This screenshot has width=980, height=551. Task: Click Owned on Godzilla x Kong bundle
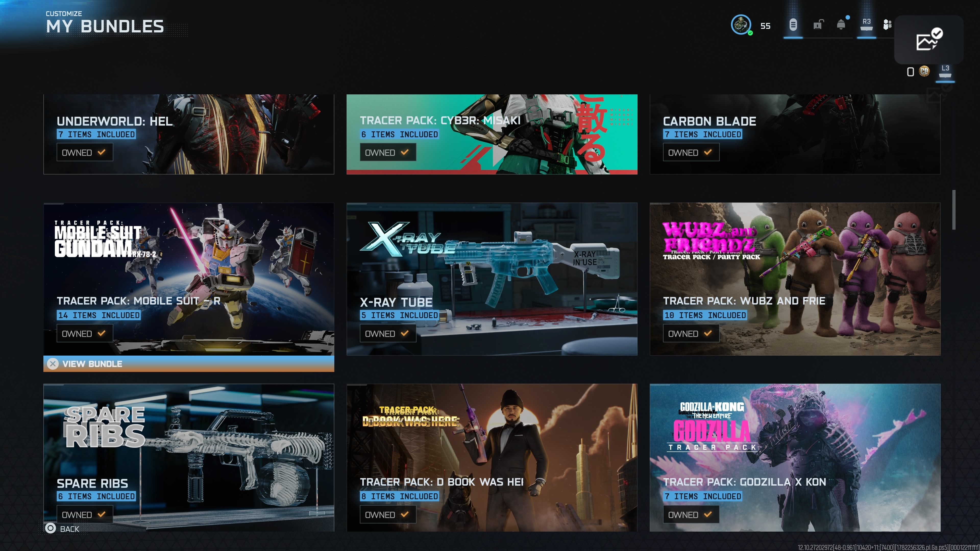click(691, 514)
